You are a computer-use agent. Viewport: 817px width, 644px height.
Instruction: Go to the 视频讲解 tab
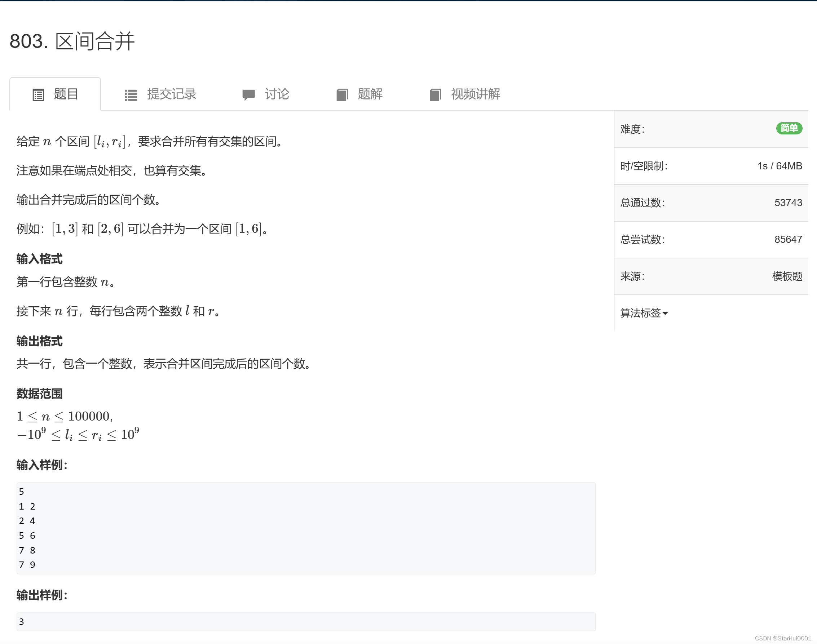[475, 94]
